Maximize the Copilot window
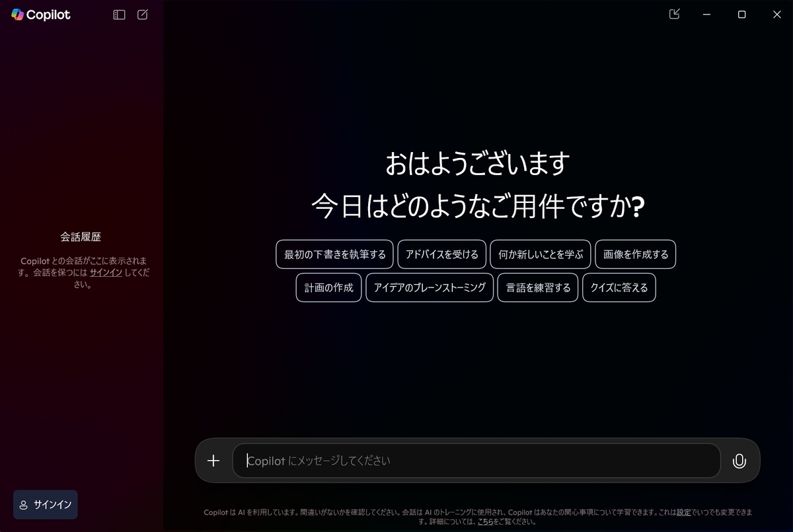793x532 pixels. coord(741,15)
